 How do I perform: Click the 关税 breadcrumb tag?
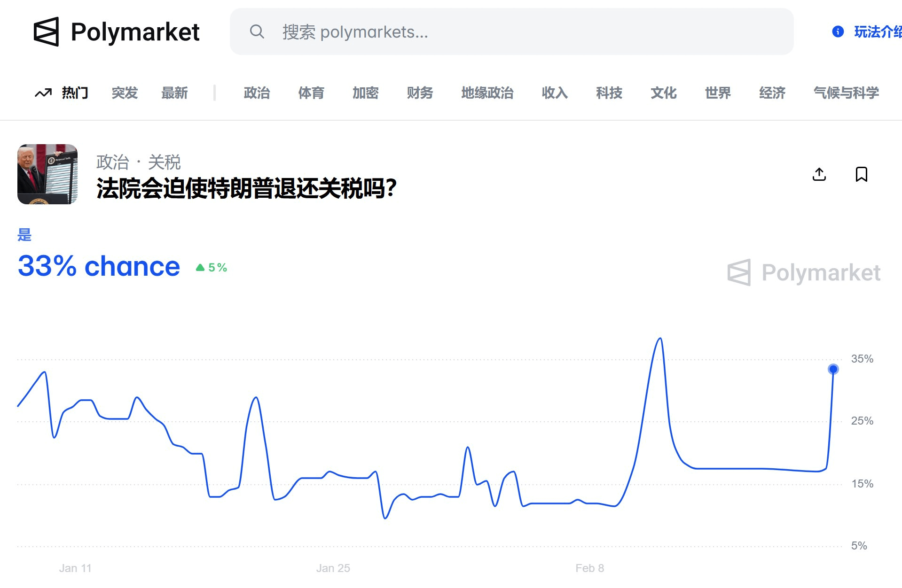(165, 162)
